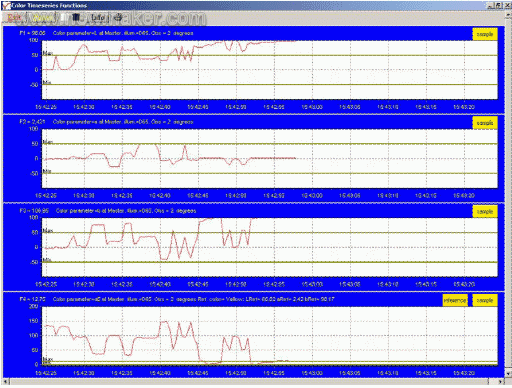The height and width of the screenshot is (388, 512).
Task: Click the sample button of F1 chart
Action: pyautogui.click(x=485, y=34)
